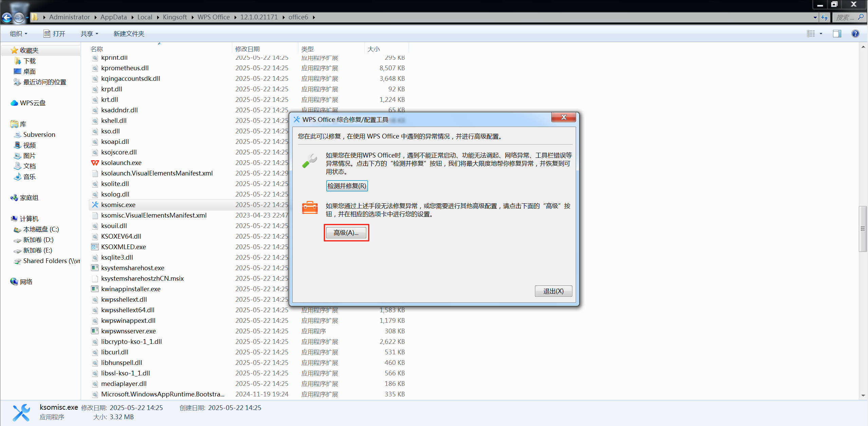Click the kwinappinstaller.exe file icon
Screen dimensions: 868x426
click(95, 289)
